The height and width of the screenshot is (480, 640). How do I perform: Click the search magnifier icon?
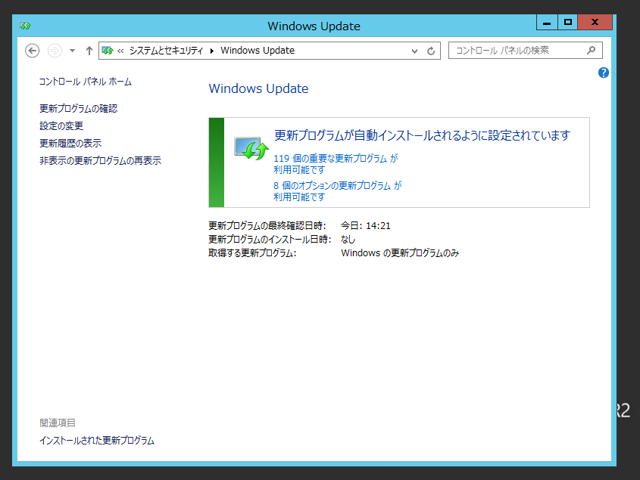point(591,50)
